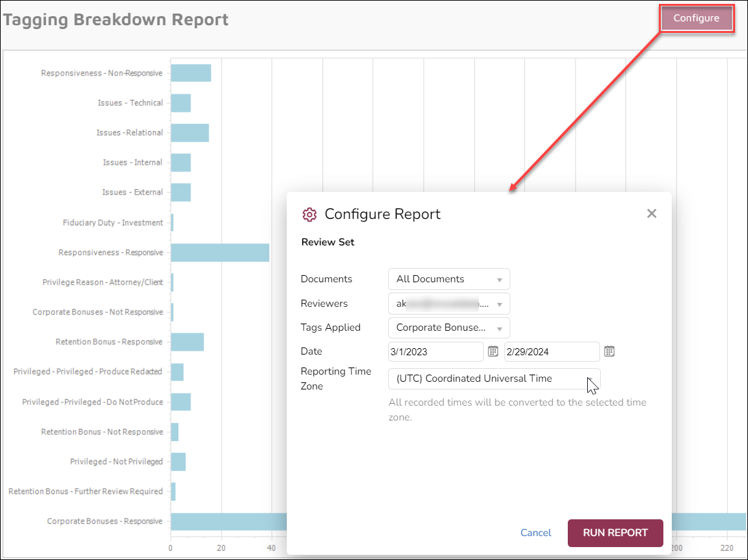Click the Tagging Breakdown Report title
748x560 pixels.
tap(117, 19)
